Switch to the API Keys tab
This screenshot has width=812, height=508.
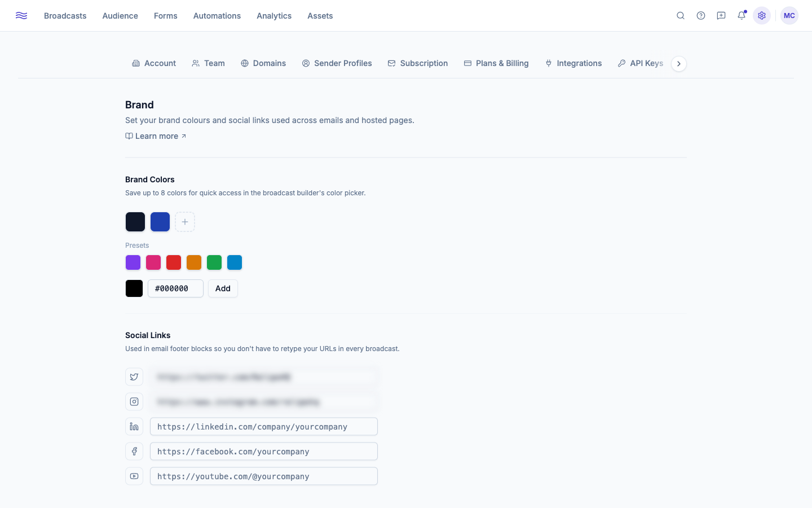click(641, 63)
